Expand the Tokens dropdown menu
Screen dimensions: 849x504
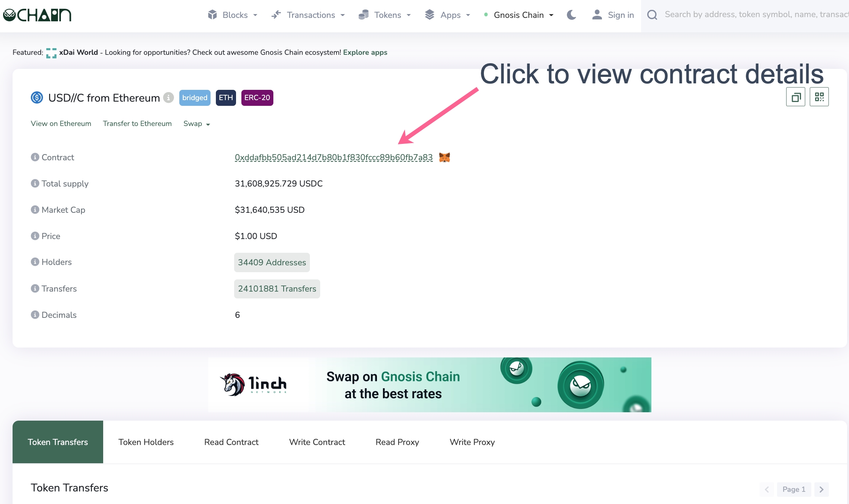[x=385, y=15]
